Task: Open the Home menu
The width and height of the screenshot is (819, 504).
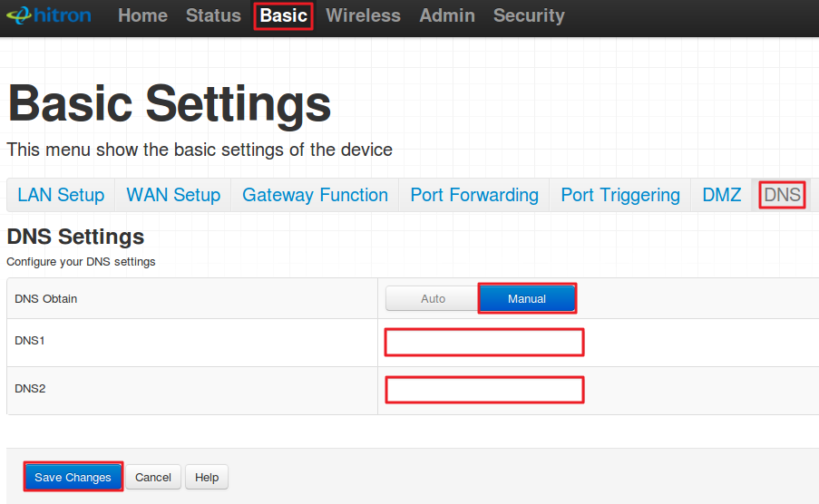Action: [x=142, y=15]
